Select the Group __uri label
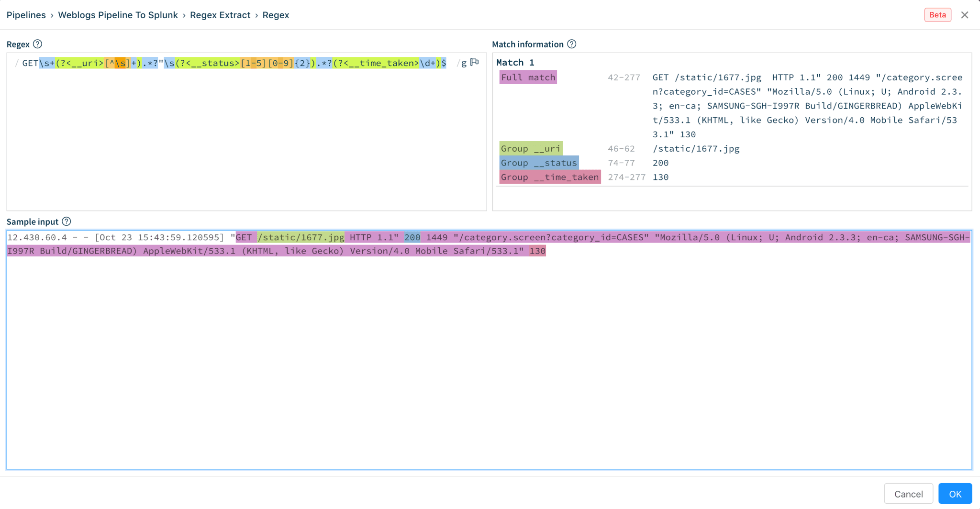The height and width of the screenshot is (509, 980). (530, 149)
